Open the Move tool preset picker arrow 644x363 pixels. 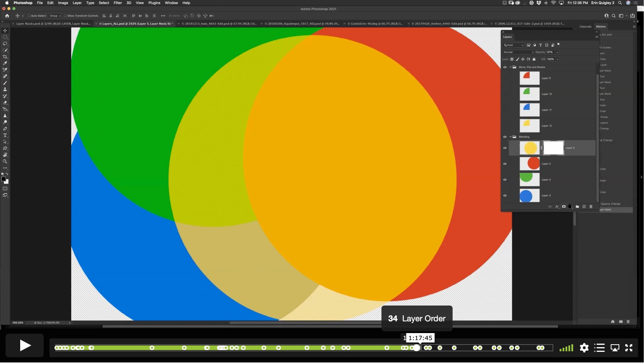(23, 16)
